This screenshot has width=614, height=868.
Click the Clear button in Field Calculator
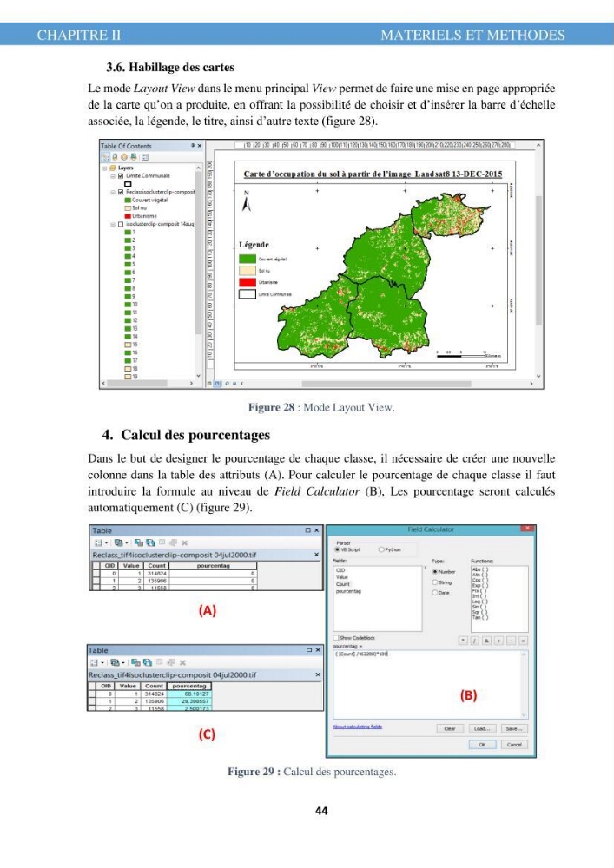click(450, 728)
